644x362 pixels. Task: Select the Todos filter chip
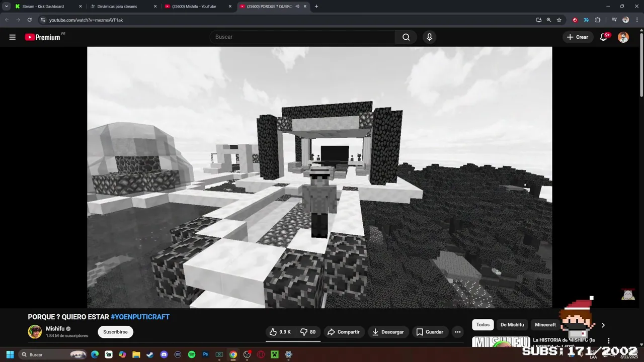pos(483,325)
